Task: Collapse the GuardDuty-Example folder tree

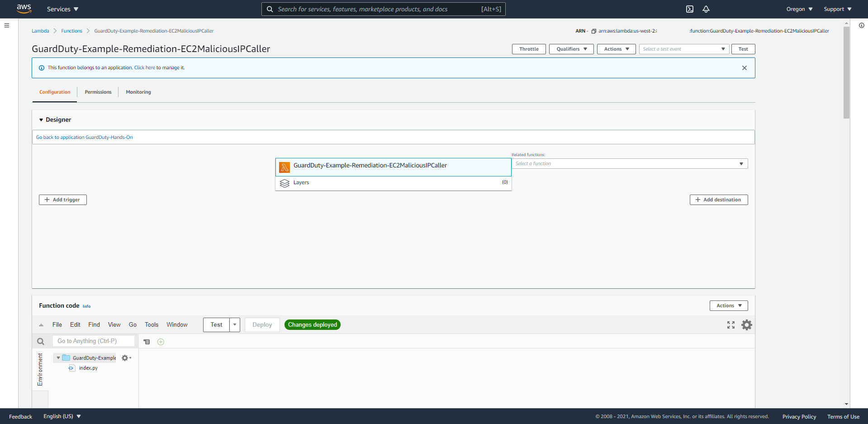Action: pos(58,358)
